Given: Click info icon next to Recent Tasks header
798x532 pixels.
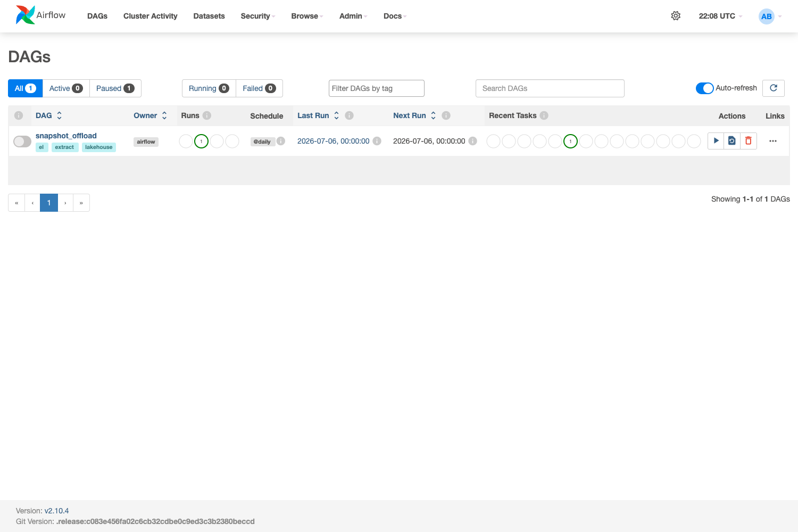Looking at the screenshot, I should [544, 115].
